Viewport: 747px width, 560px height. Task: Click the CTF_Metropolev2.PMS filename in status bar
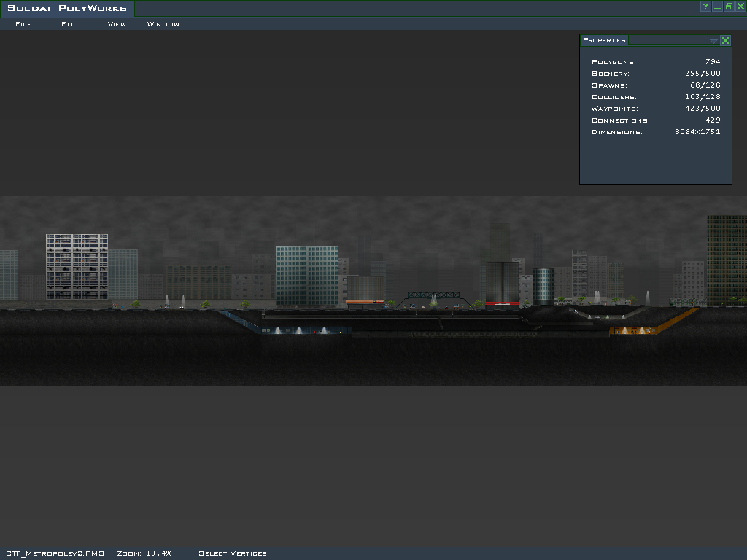[x=55, y=553]
